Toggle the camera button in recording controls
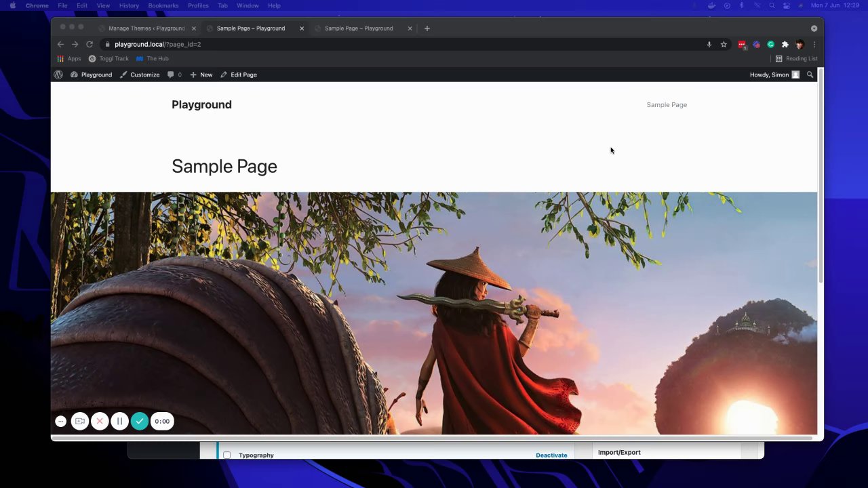Image resolution: width=868 pixels, height=488 pixels. [x=80, y=421]
